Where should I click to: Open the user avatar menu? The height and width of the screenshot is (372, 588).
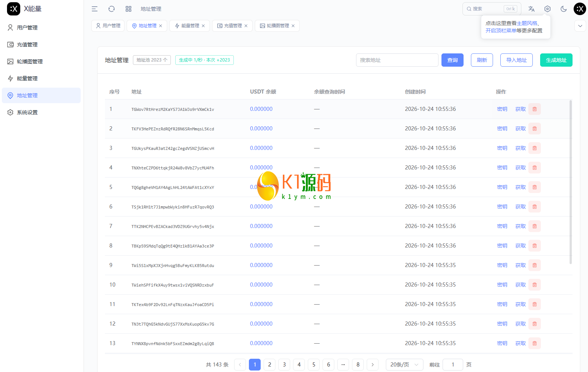580,9
